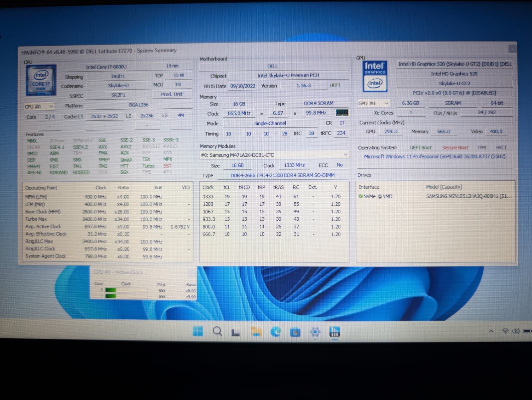Click the 1333 MHz module clock
The width and height of the screenshot is (532, 400).
294,165
